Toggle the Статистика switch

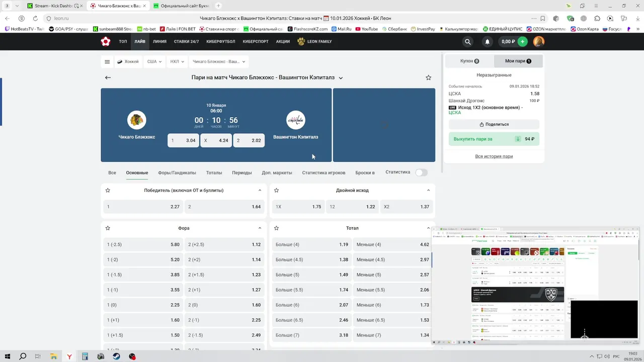[422, 172]
